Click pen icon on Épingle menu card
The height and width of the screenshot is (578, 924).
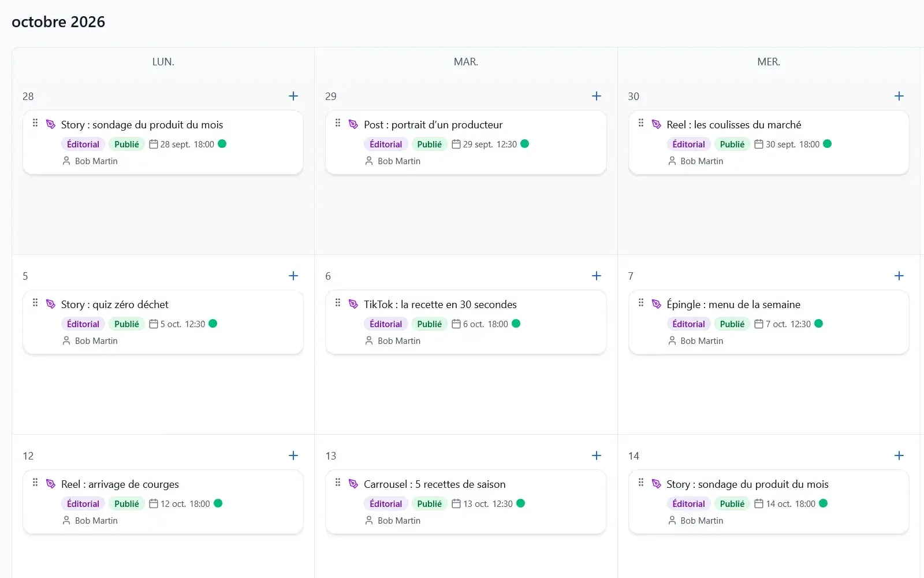[x=657, y=304]
